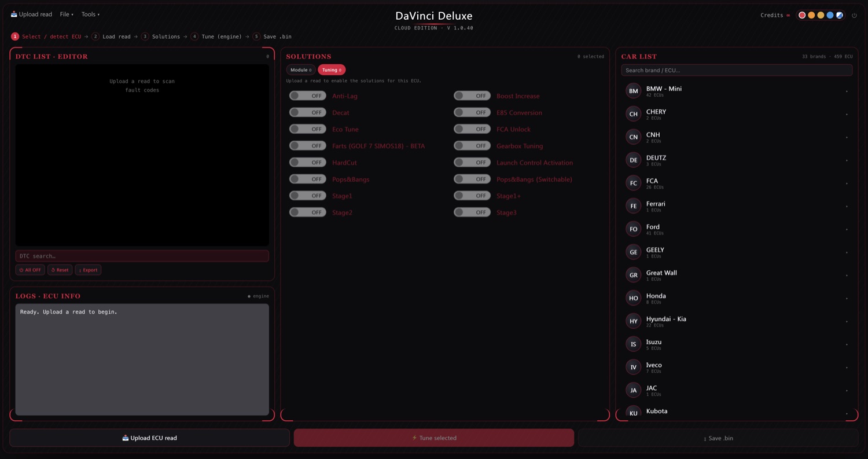Switch on E85 Conversion toggle
Viewport: 868px width, 459px height.
click(472, 112)
